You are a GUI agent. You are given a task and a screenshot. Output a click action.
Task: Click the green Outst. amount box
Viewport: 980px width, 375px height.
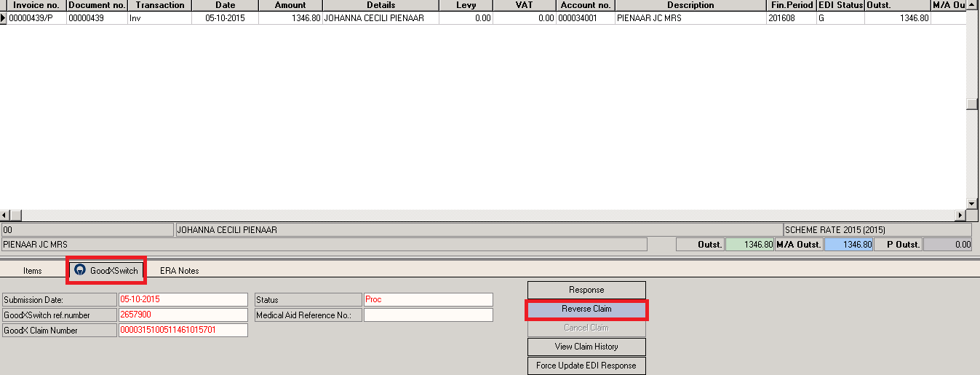(x=749, y=245)
